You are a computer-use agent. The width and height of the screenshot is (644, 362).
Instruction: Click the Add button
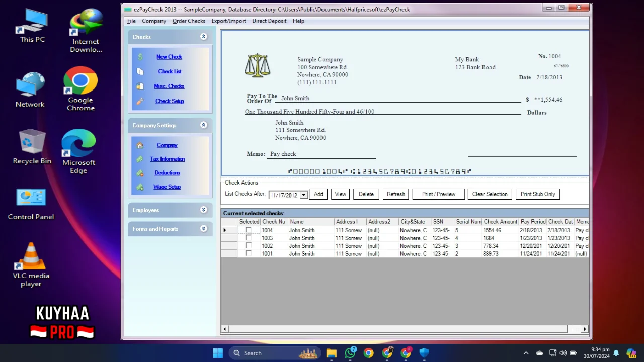[318, 194]
